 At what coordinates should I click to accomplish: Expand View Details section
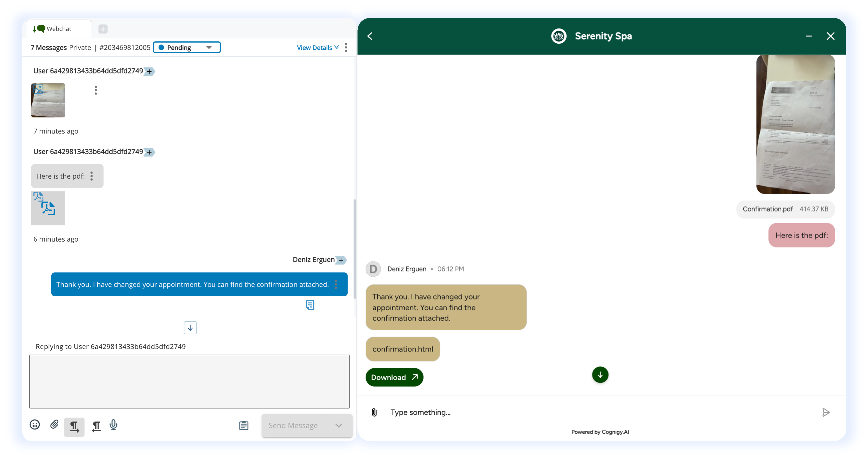point(318,48)
